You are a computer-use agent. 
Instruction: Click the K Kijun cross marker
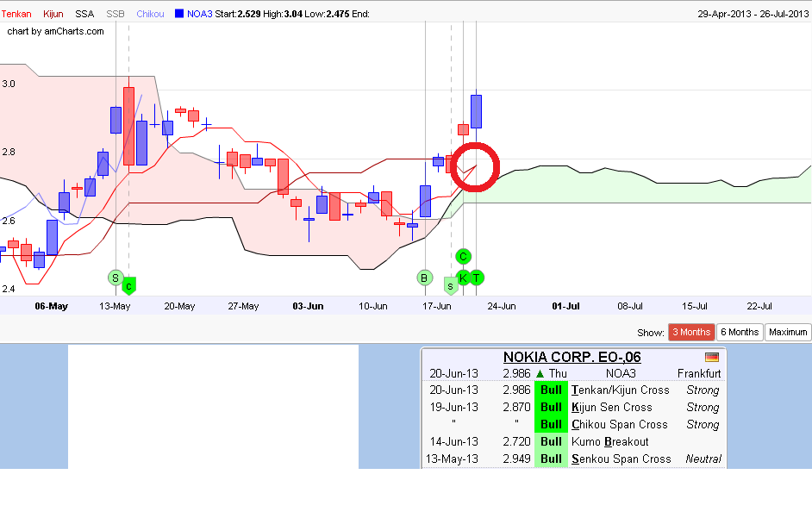point(464,278)
